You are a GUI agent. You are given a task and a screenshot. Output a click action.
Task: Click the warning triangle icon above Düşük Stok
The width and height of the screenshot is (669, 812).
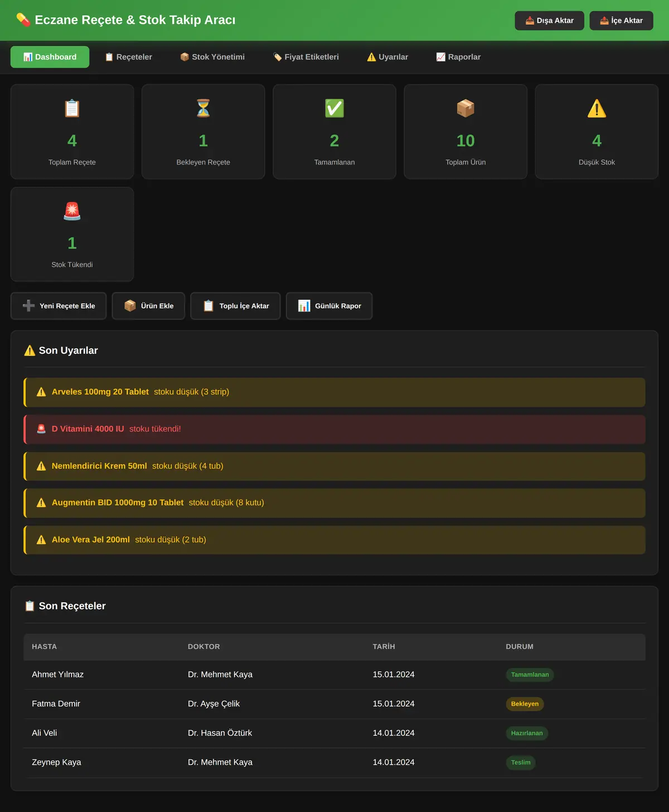click(597, 108)
